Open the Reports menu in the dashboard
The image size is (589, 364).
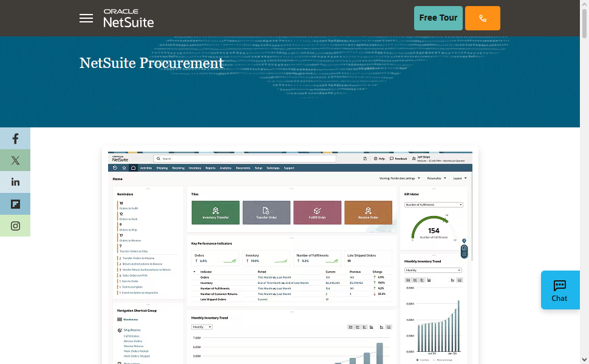210,168
